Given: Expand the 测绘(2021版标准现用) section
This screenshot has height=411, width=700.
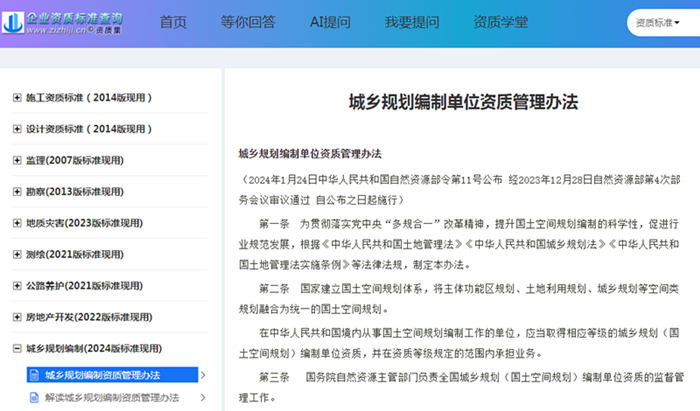Looking at the screenshot, I should tap(17, 254).
